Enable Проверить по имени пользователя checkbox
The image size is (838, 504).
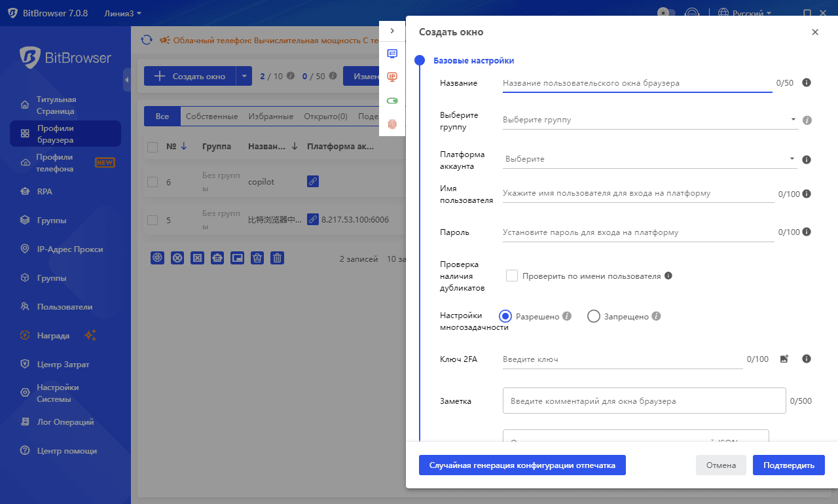click(x=512, y=276)
